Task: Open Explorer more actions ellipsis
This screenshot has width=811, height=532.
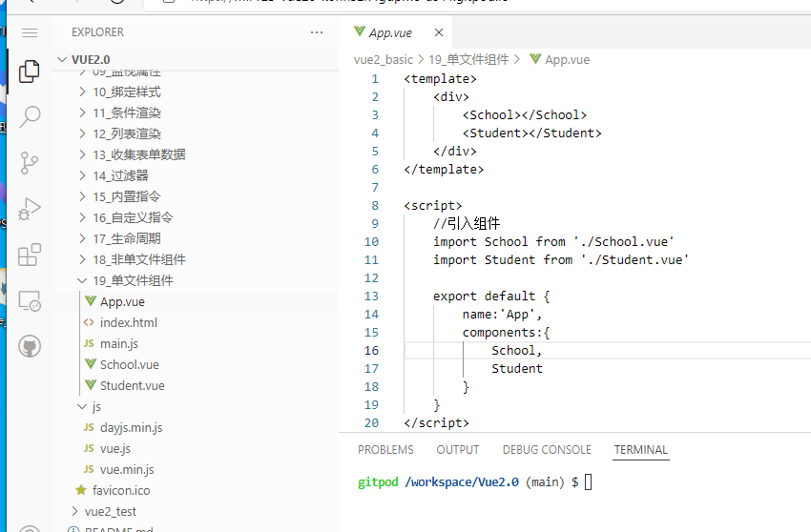Action: coord(317,32)
